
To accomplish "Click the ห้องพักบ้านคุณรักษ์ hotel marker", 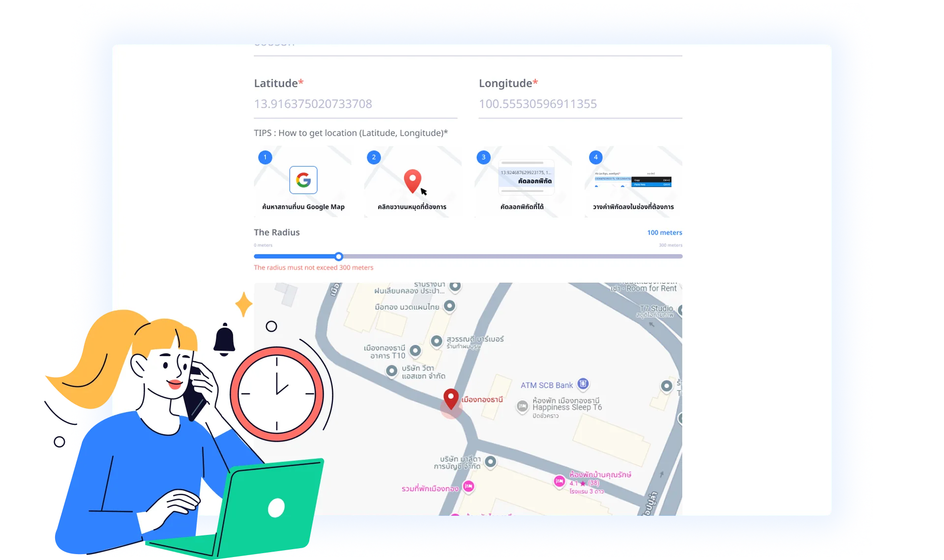I will click(559, 481).
